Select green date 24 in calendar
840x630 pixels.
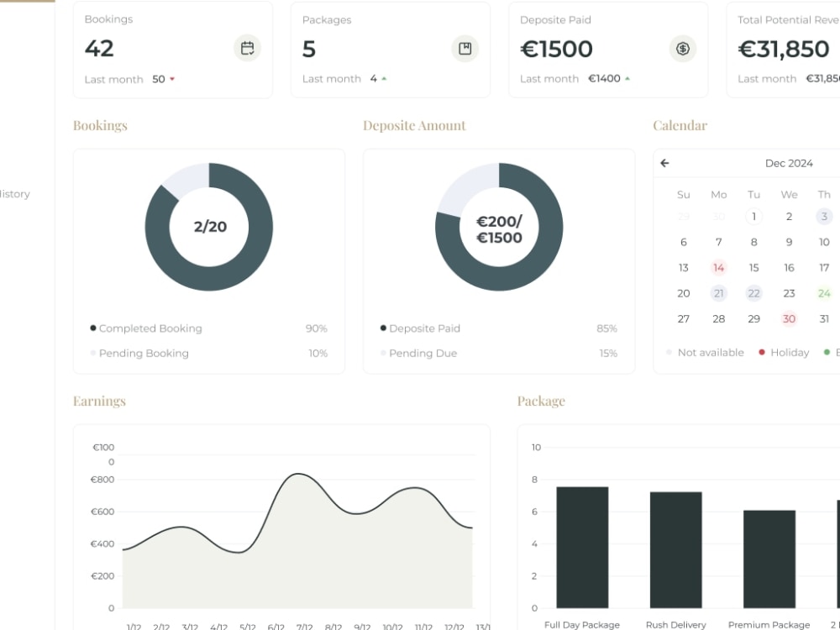[824, 293]
